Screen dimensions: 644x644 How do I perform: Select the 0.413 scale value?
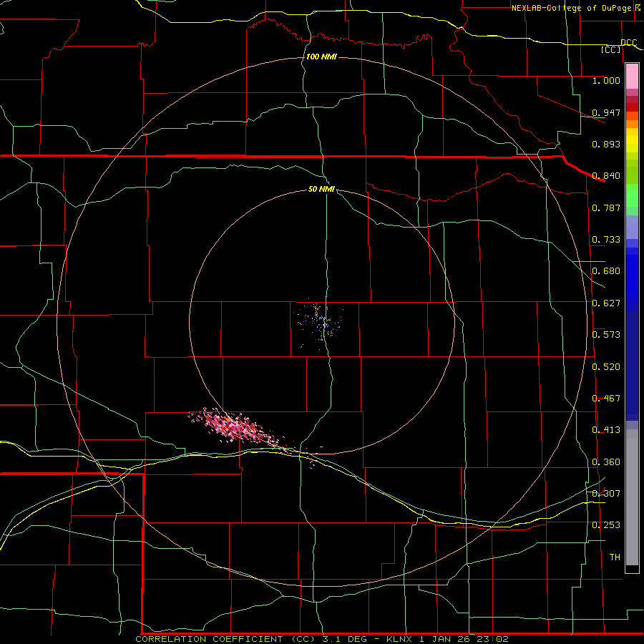(606, 430)
